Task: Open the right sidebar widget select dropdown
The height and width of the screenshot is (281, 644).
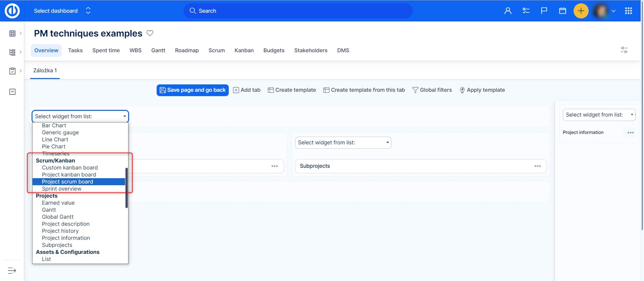Action: 599,115
